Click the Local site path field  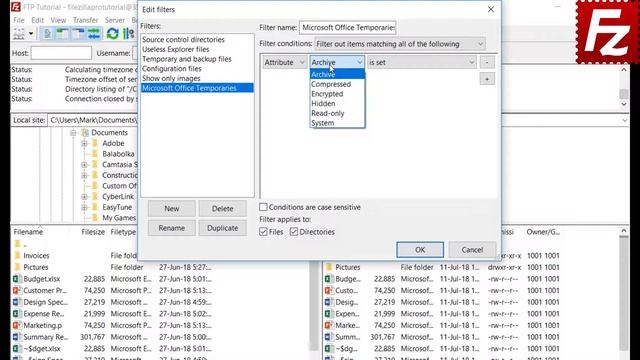(93, 120)
